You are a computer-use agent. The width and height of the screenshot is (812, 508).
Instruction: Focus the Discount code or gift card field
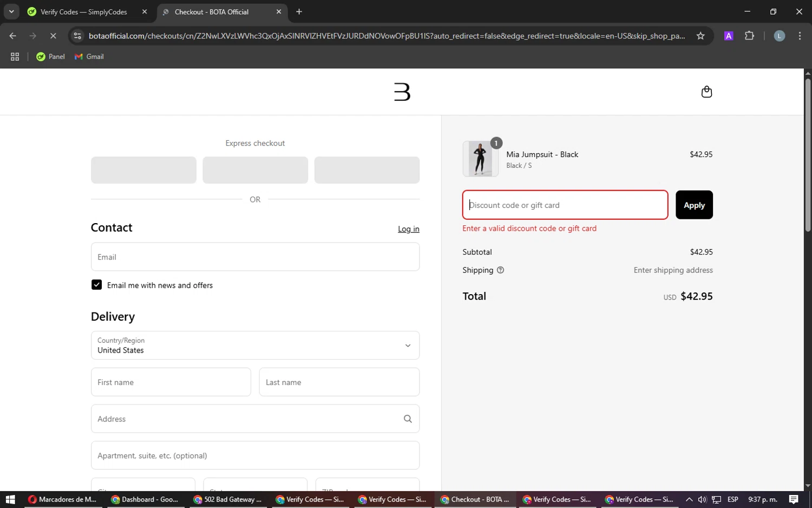[x=565, y=205]
